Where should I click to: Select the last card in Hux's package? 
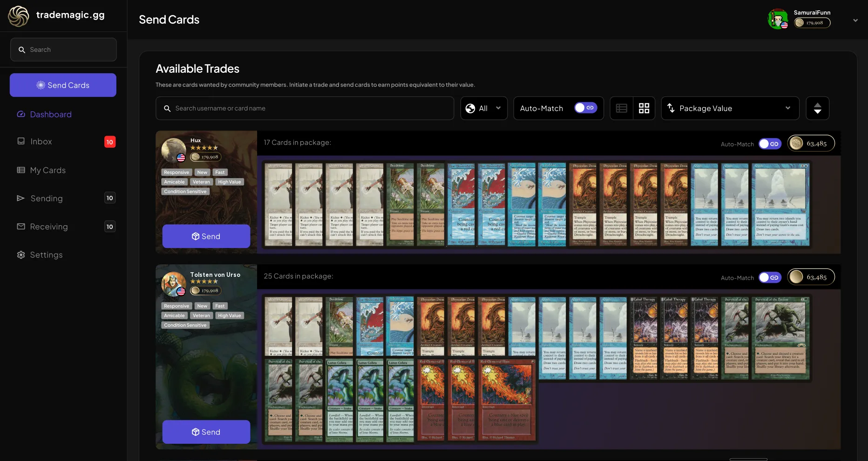[x=780, y=205]
